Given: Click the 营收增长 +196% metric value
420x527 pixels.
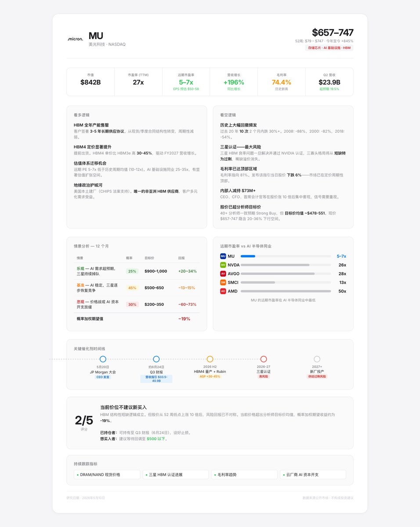Looking at the screenshot, I should point(234,82).
